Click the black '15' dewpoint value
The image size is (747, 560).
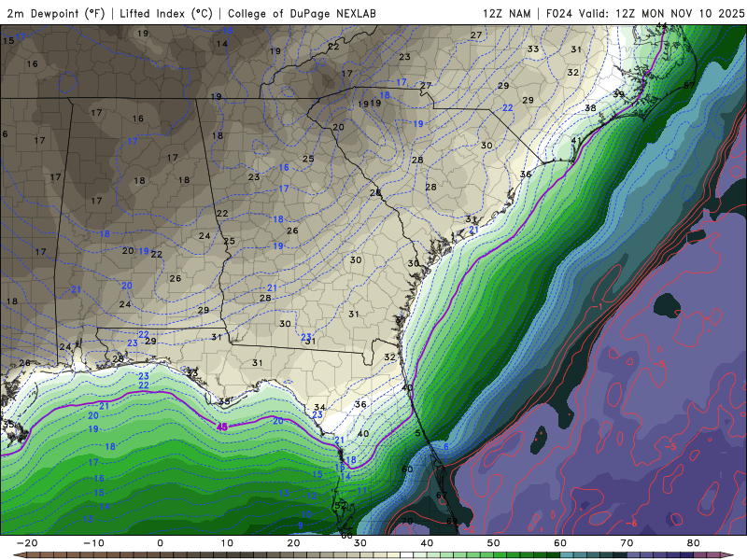(x=8, y=41)
